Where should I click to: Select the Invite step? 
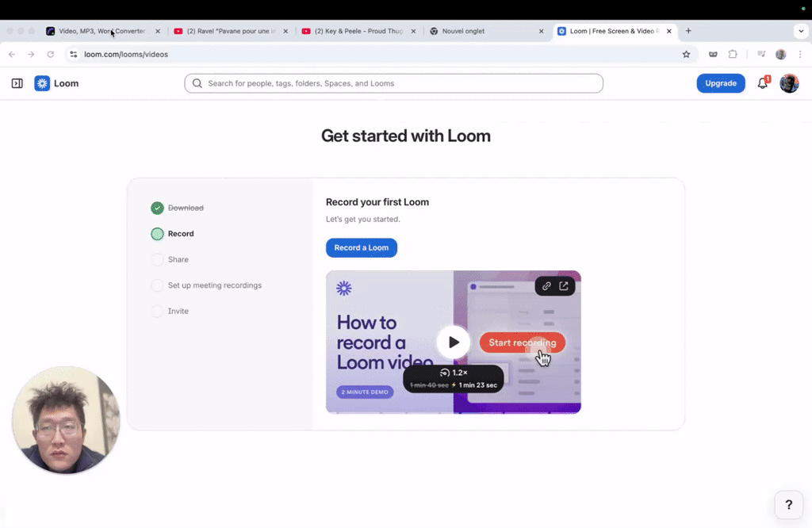[x=170, y=312]
